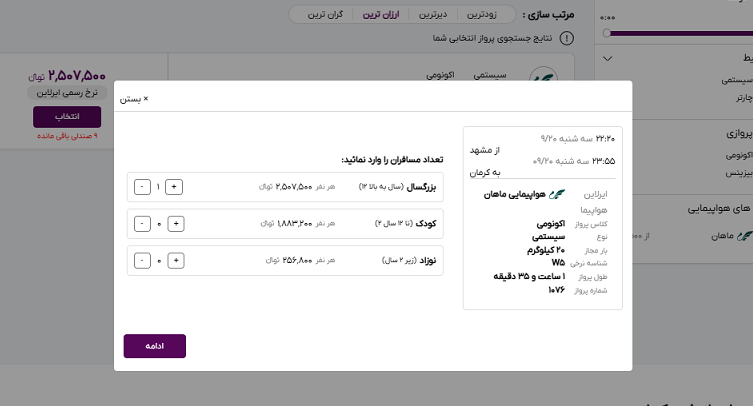Click the ادامه continue button

point(155,346)
